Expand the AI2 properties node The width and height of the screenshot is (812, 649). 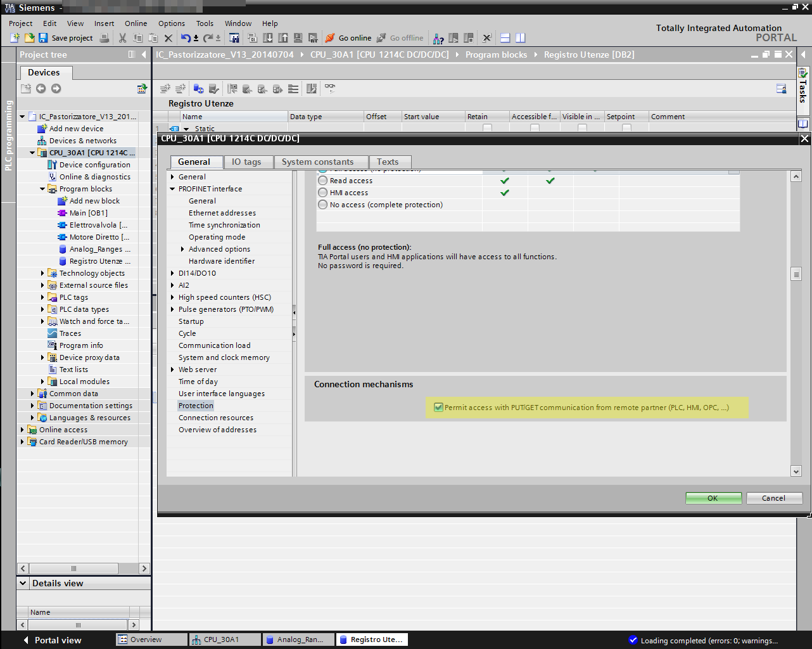172,285
